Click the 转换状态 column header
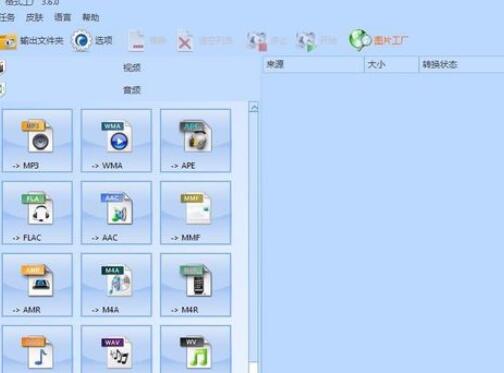 pos(461,64)
